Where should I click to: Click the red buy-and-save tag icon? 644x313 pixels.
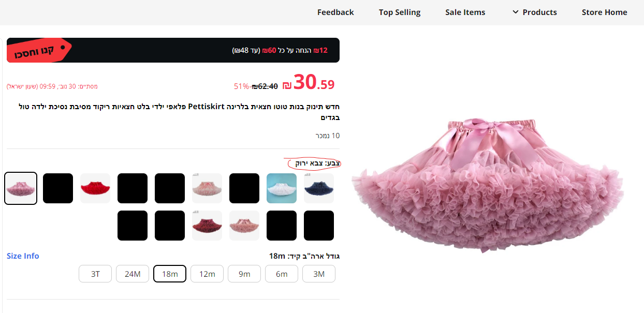pos(39,51)
